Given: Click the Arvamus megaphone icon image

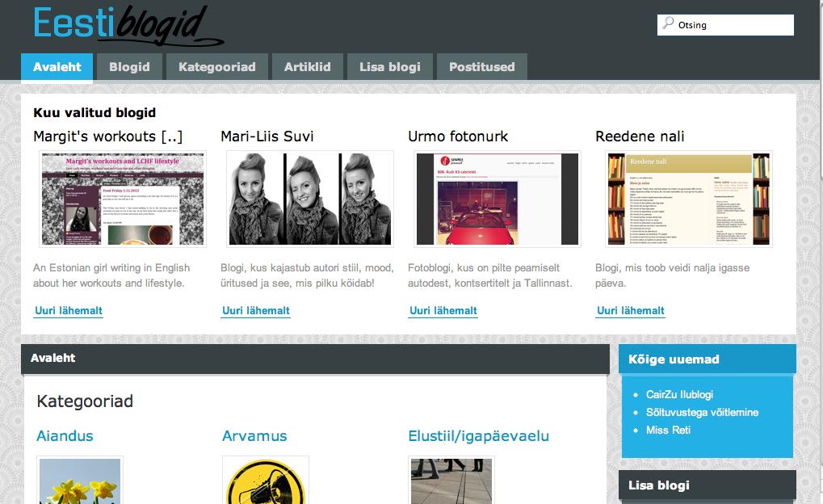Looking at the screenshot, I should [x=266, y=481].
